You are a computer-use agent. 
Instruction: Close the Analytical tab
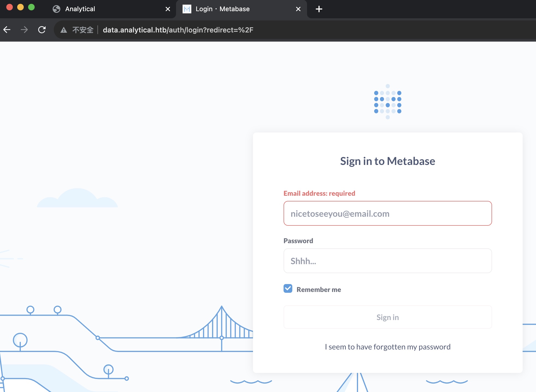click(x=168, y=9)
